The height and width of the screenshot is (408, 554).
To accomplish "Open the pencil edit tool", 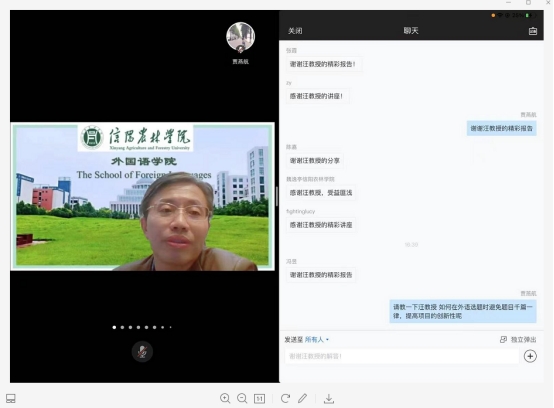I will tap(302, 398).
